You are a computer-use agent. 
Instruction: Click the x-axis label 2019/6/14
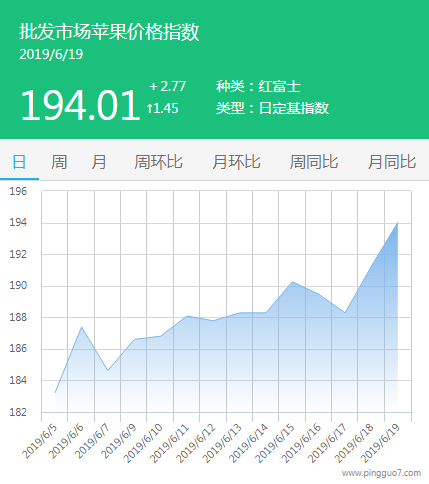[x=248, y=444]
